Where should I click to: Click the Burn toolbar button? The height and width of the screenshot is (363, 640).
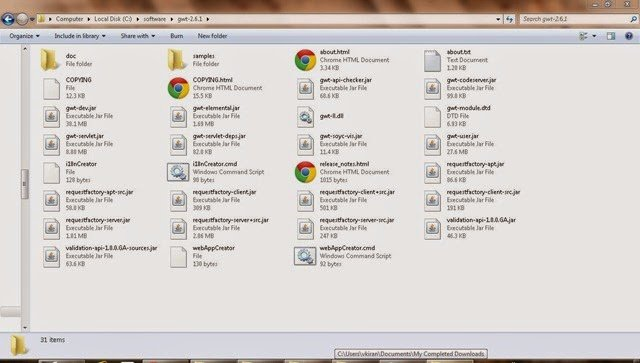click(x=177, y=36)
